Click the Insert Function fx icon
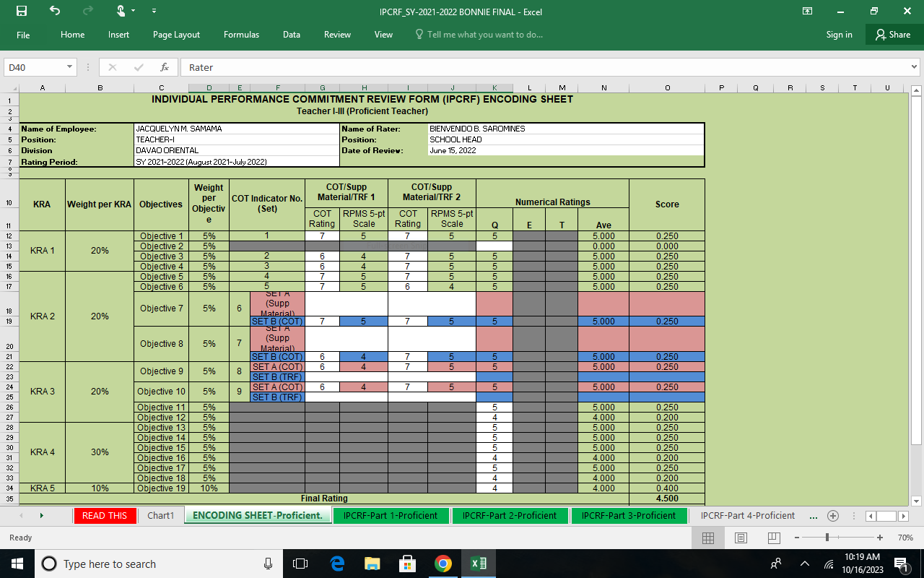The image size is (924, 578). coord(165,67)
